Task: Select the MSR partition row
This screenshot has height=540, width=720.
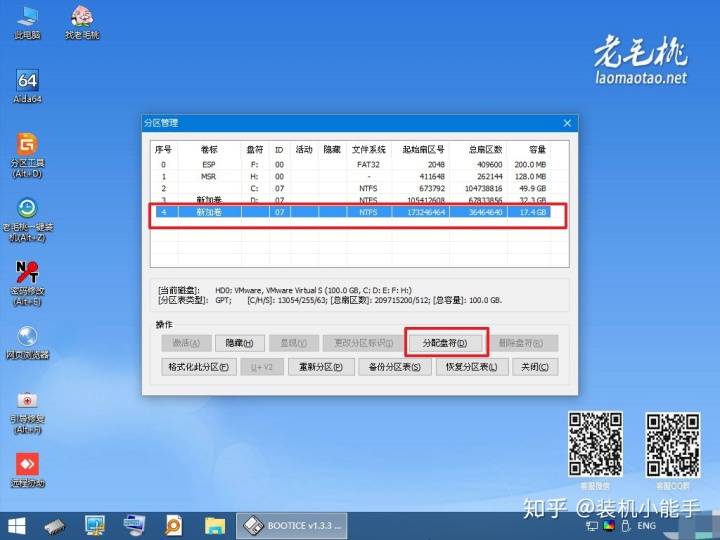Action: [x=351, y=176]
